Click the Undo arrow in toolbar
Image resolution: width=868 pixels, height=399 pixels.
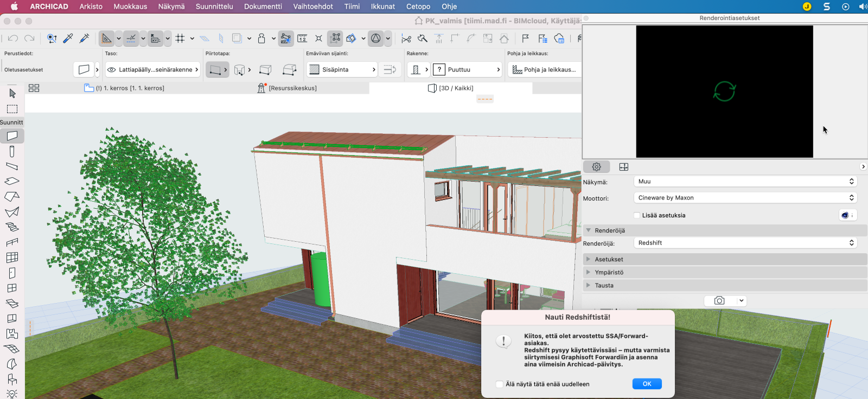point(13,38)
